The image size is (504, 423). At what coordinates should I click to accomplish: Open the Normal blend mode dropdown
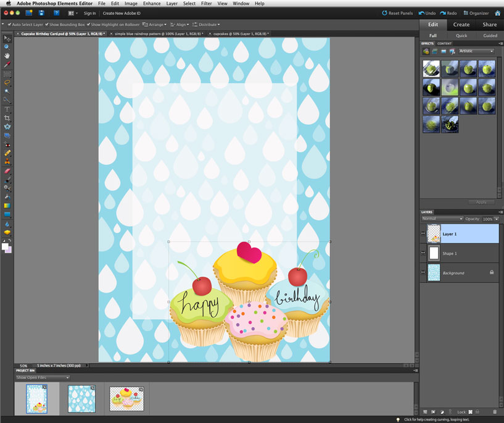click(442, 219)
